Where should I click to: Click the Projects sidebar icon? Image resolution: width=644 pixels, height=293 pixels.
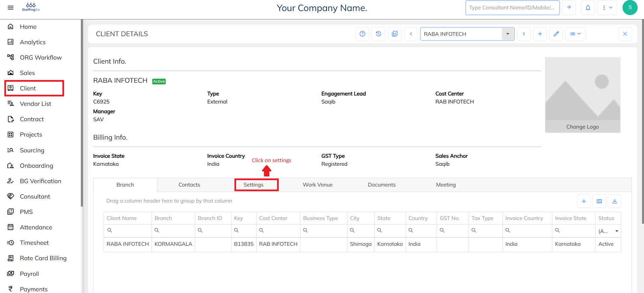[x=11, y=135]
